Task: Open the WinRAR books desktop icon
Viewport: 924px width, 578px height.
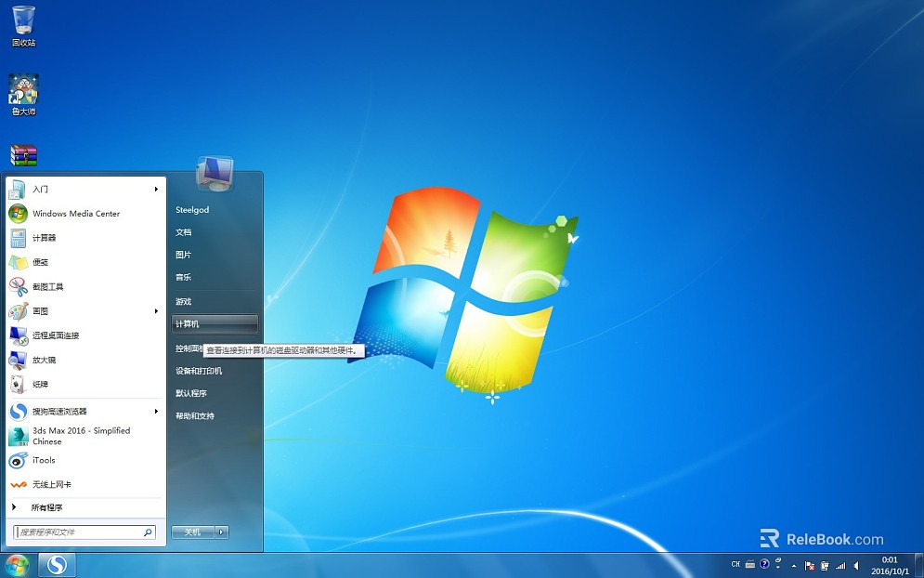Action: (x=23, y=155)
